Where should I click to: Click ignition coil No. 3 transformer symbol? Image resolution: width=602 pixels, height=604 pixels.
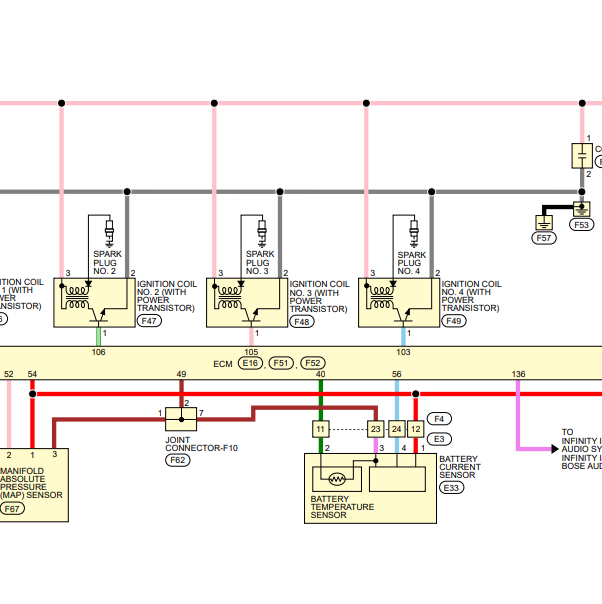coord(229,297)
